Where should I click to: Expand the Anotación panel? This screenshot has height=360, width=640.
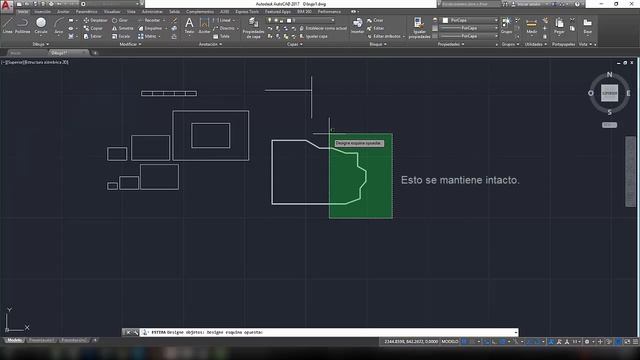pyautogui.click(x=210, y=44)
